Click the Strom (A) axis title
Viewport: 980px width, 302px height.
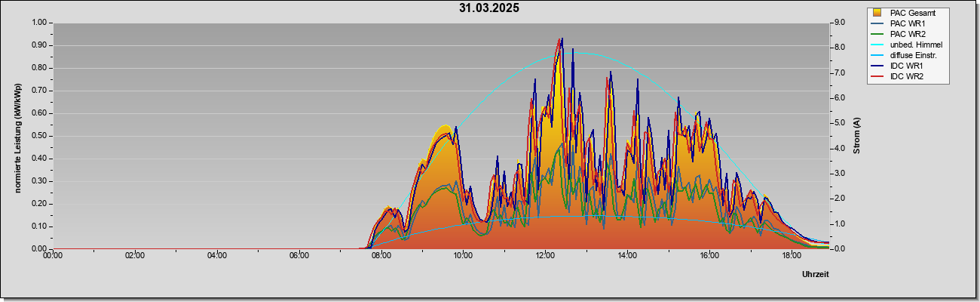[857, 136]
